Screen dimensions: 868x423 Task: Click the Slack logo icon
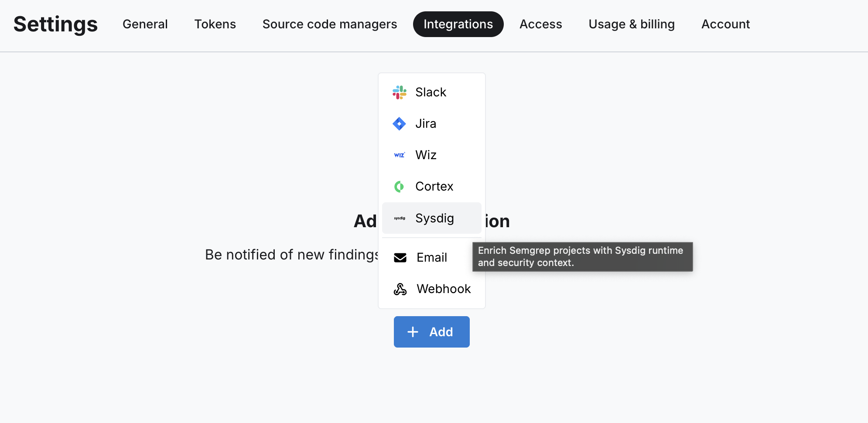[400, 92]
